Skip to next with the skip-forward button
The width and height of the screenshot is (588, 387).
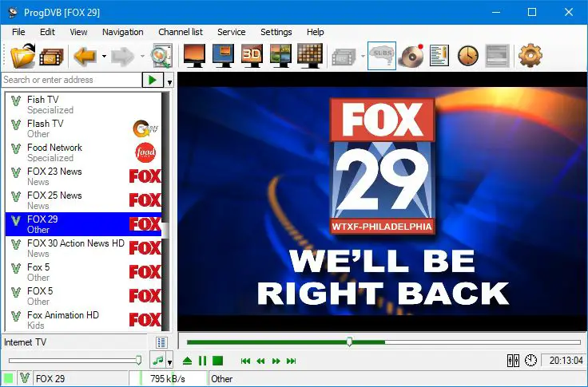(291, 361)
